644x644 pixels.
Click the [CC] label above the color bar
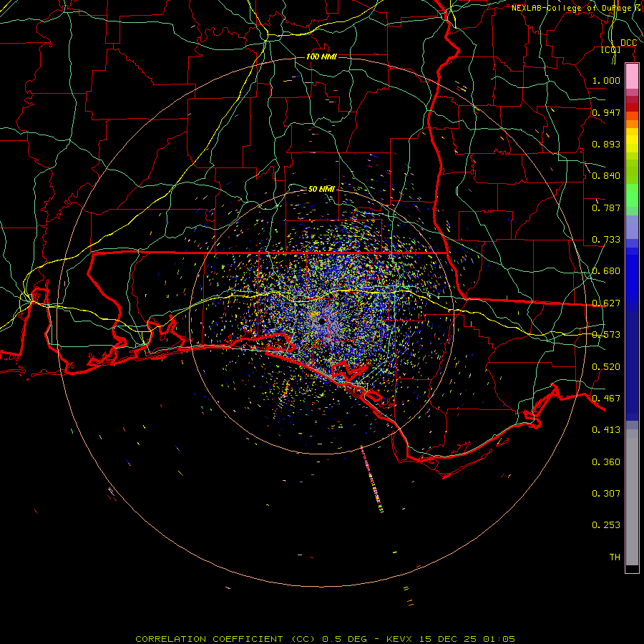611,50
